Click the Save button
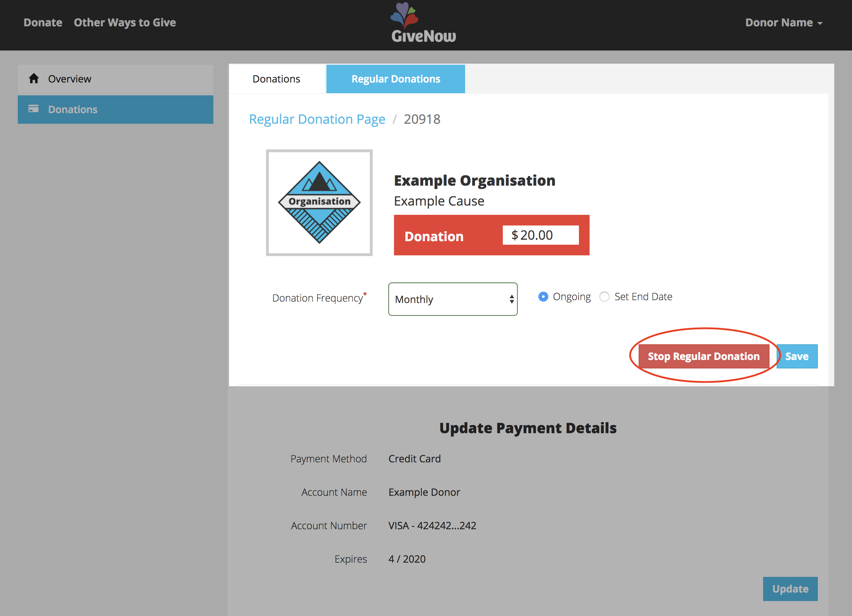 tap(797, 356)
